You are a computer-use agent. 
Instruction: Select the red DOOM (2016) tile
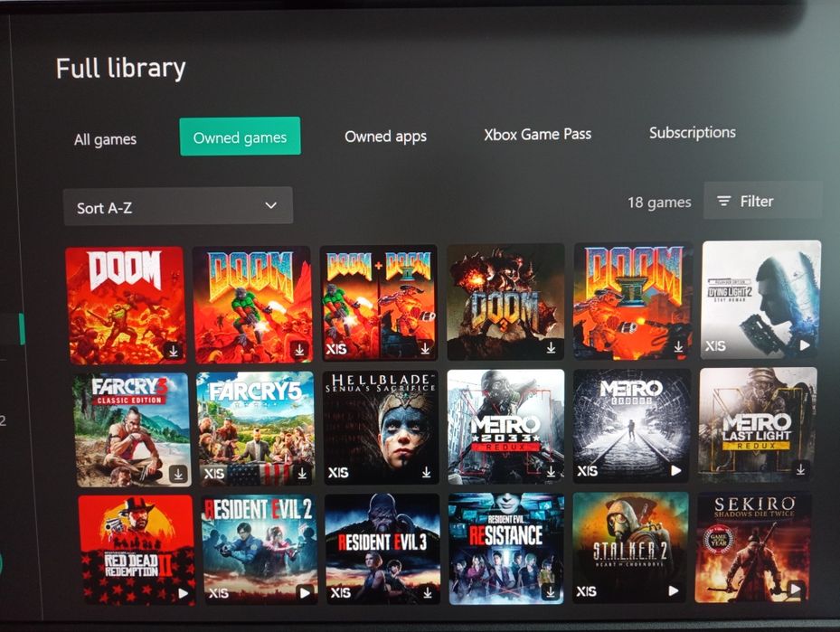click(x=126, y=306)
